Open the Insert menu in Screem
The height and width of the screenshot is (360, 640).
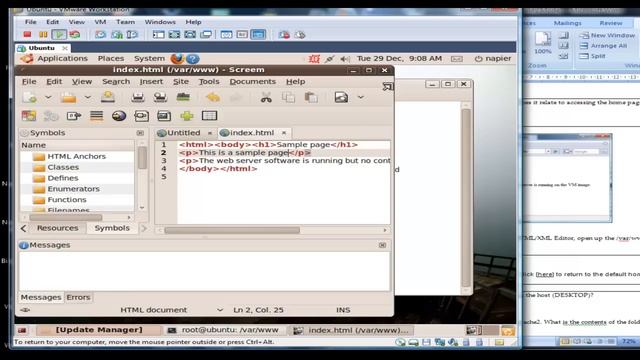151,82
